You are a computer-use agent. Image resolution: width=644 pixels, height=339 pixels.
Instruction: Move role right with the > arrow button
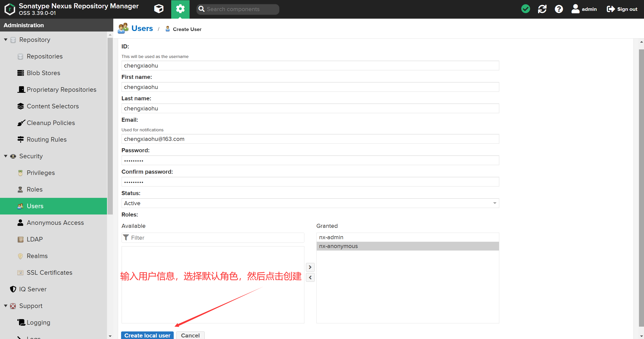click(310, 267)
